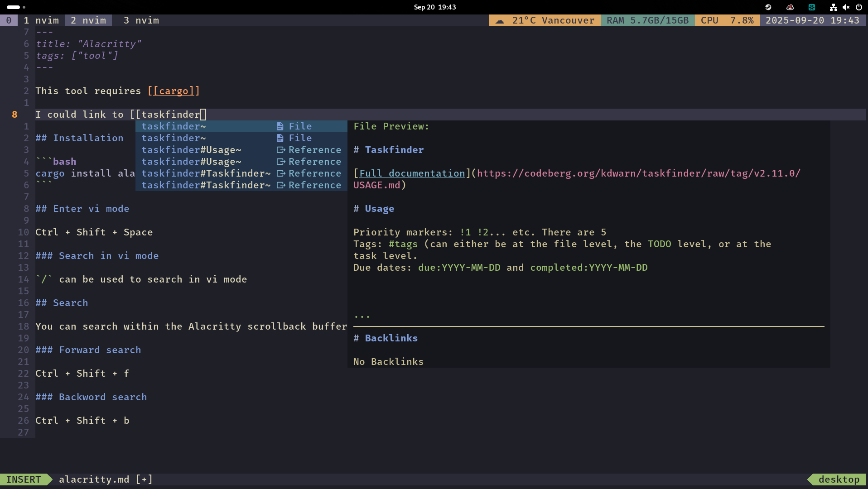Open the power icon in top bar
The image size is (868, 489).
[858, 7]
